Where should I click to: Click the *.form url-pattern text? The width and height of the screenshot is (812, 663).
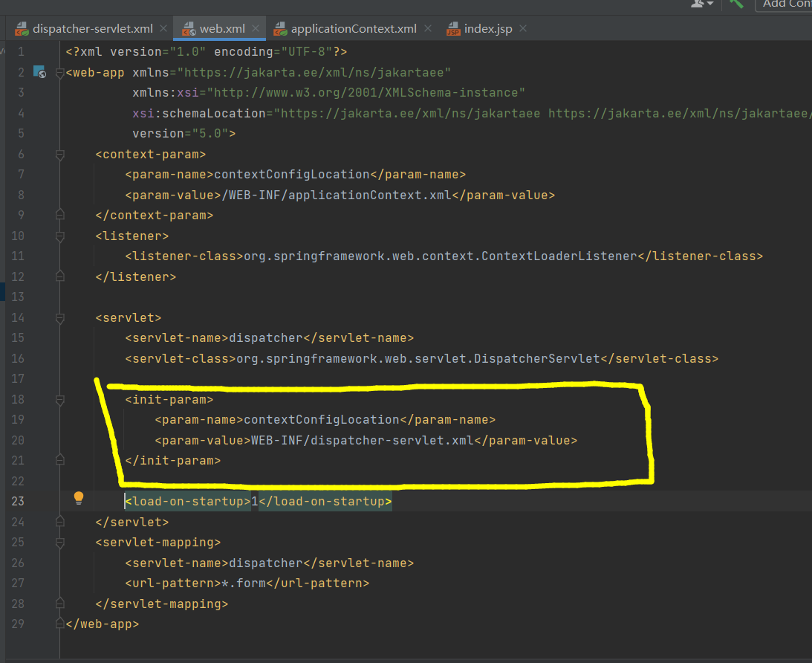click(244, 583)
